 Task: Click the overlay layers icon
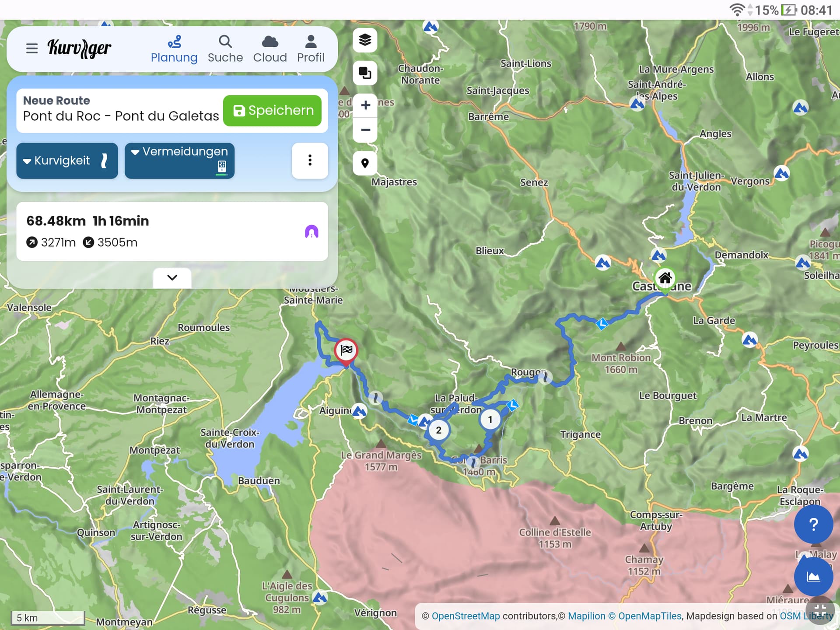[365, 73]
